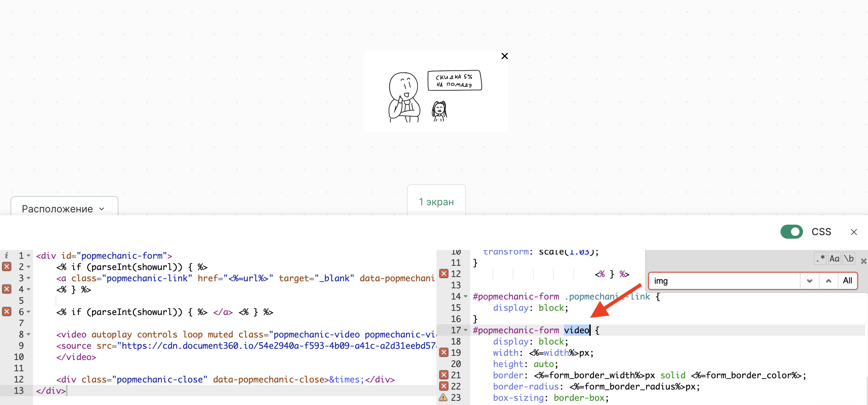Click the 'border-radius' CSS property line
The image size is (868, 405).
(x=596, y=386)
